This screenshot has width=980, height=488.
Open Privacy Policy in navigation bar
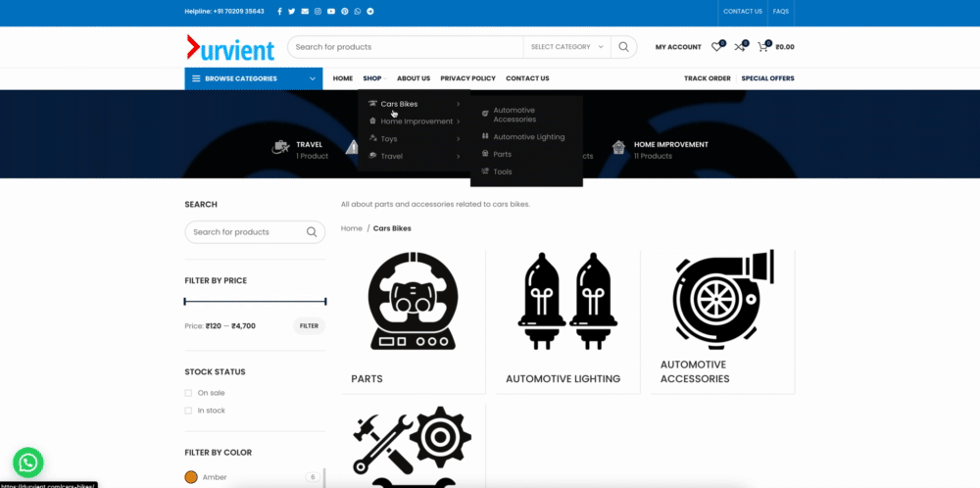[x=467, y=78]
